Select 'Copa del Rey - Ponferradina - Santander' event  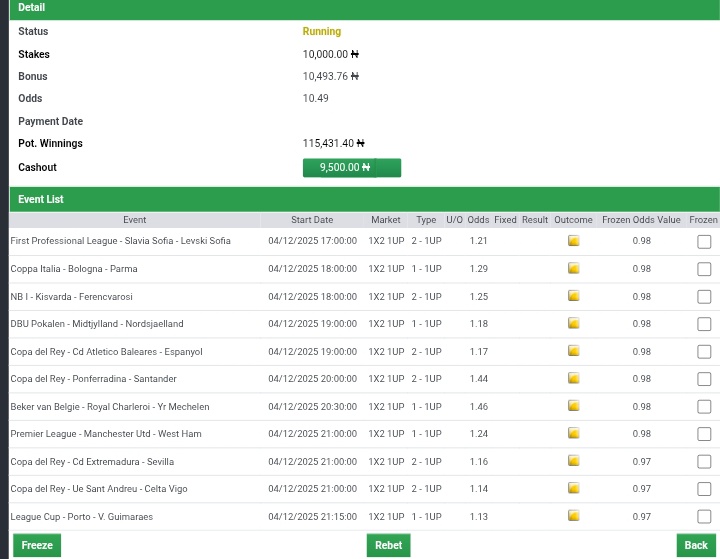[x=94, y=379]
